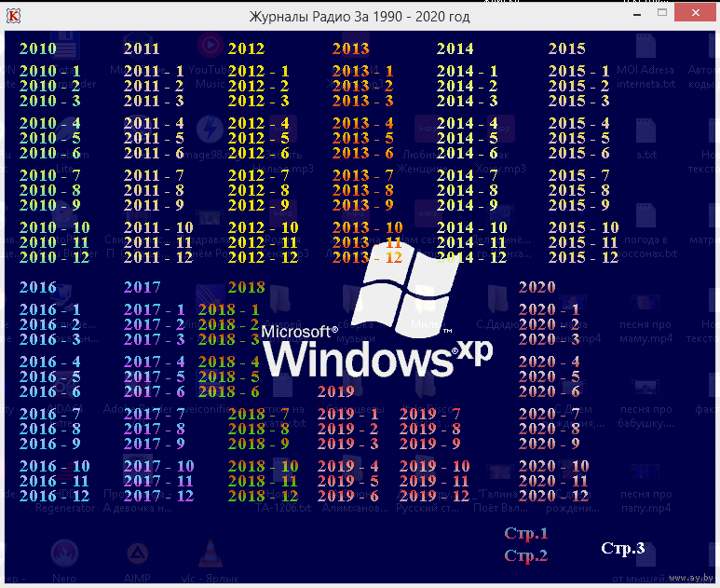Open issue 2015 - 8
720x588 pixels.
(x=579, y=190)
